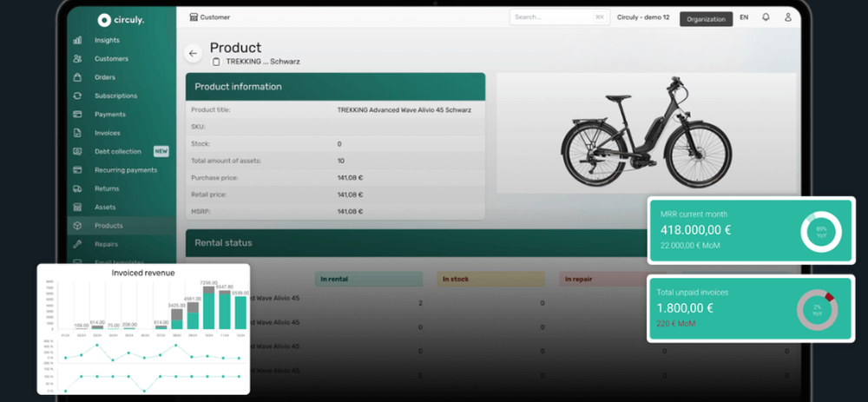This screenshot has height=402, width=868.
Task: Open Recurring payments in the sidebar
Action: (x=126, y=170)
